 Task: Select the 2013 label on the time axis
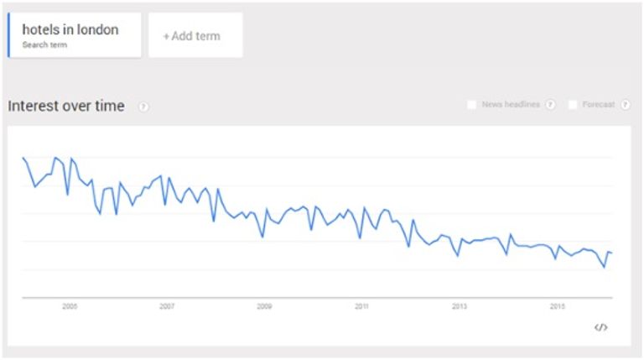tap(460, 306)
